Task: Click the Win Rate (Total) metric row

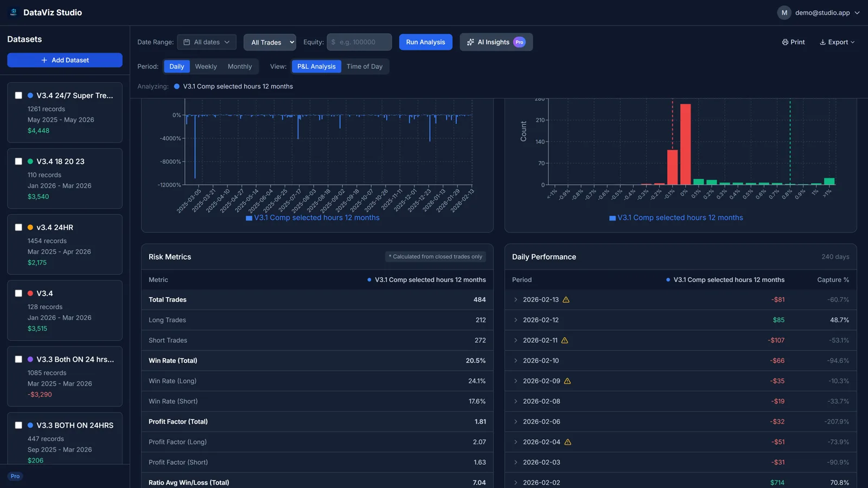Action: (x=317, y=361)
